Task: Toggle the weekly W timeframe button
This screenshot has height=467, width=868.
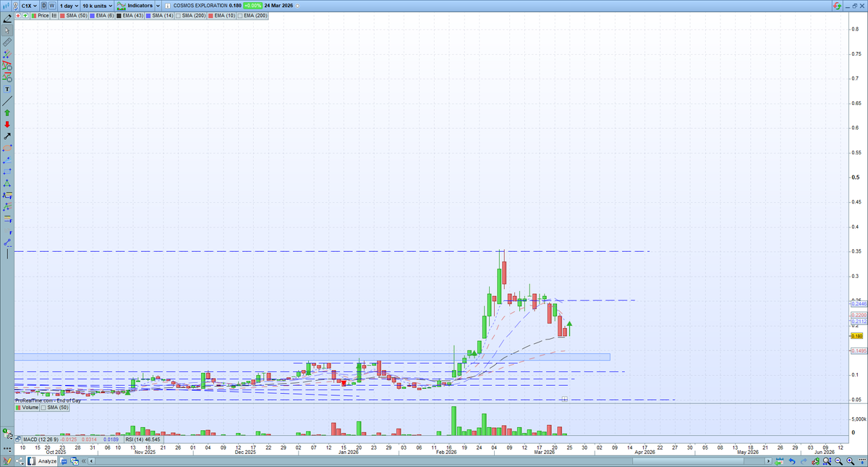Action: click(x=52, y=5)
